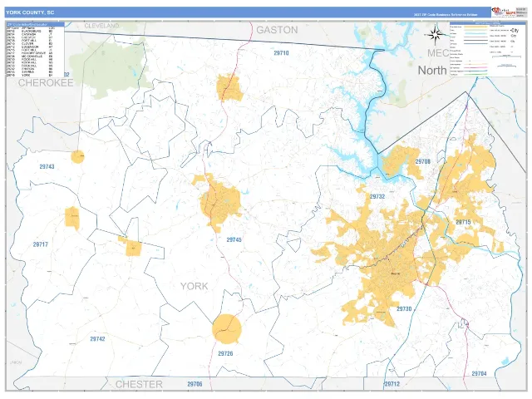This screenshot has height=399, width=532.
Task: Click the ZIP Code Business Reference Edition subtitle
Action: (x=446, y=15)
